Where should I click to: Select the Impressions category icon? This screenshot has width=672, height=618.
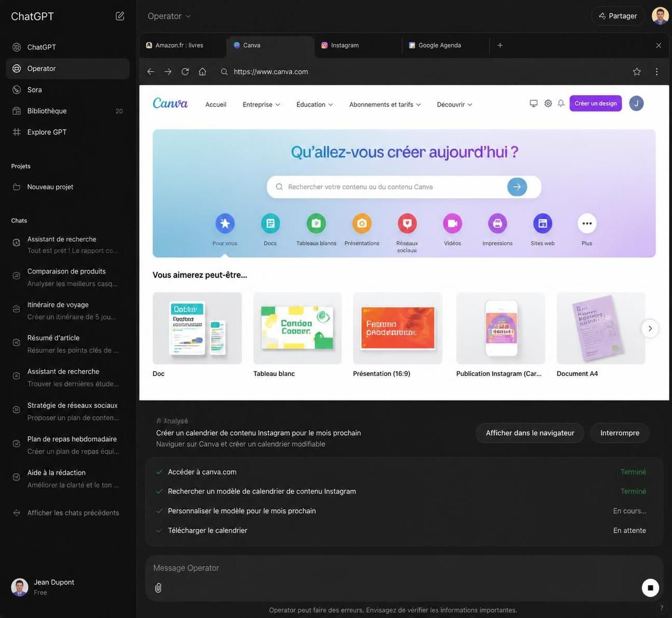click(x=497, y=224)
